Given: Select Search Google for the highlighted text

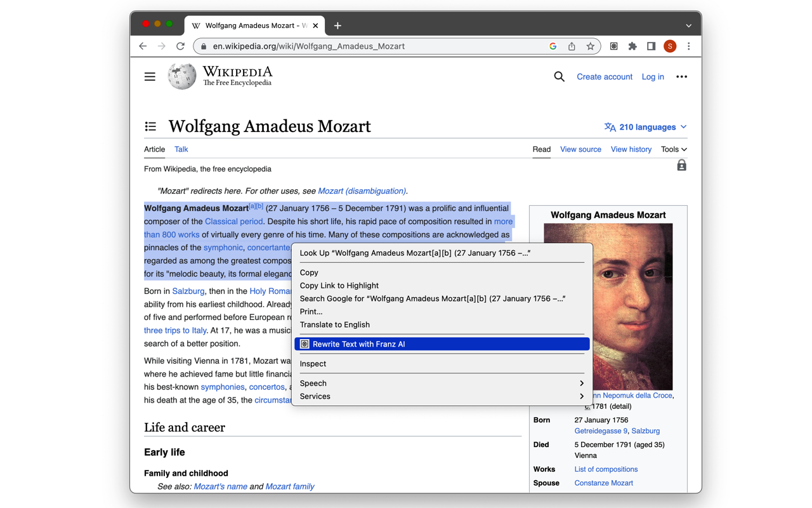Looking at the screenshot, I should (442, 298).
